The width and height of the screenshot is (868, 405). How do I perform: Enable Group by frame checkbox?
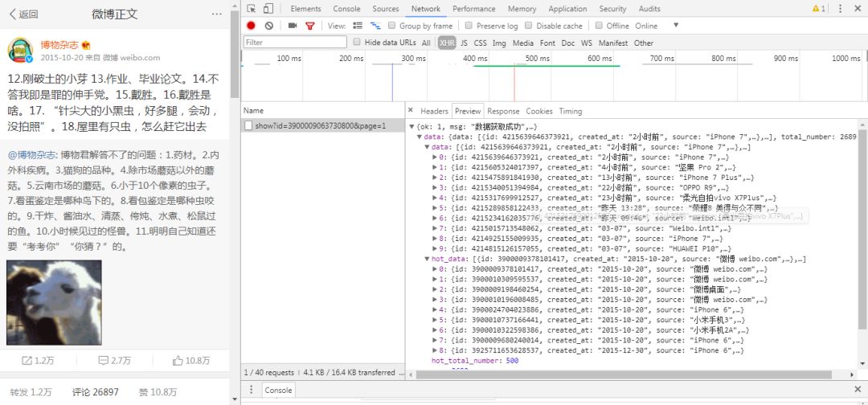click(392, 26)
